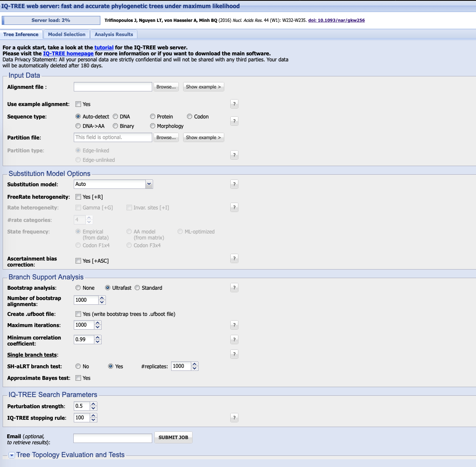
Task: Open help for Minimum correlation coefficient
Action: [234, 340]
